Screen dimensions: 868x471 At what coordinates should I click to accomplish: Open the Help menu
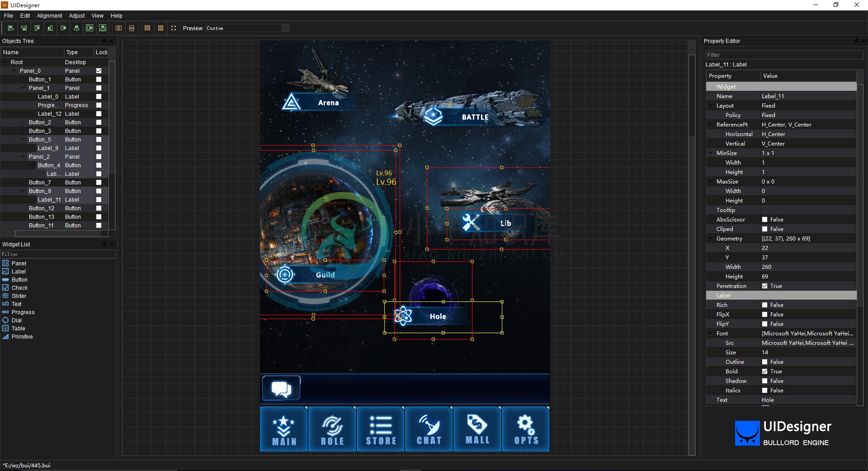point(117,15)
